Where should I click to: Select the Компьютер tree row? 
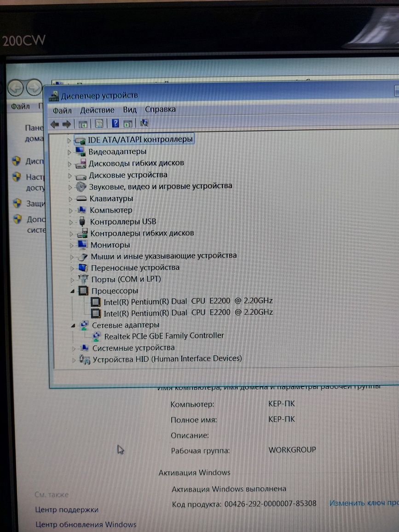111,210
